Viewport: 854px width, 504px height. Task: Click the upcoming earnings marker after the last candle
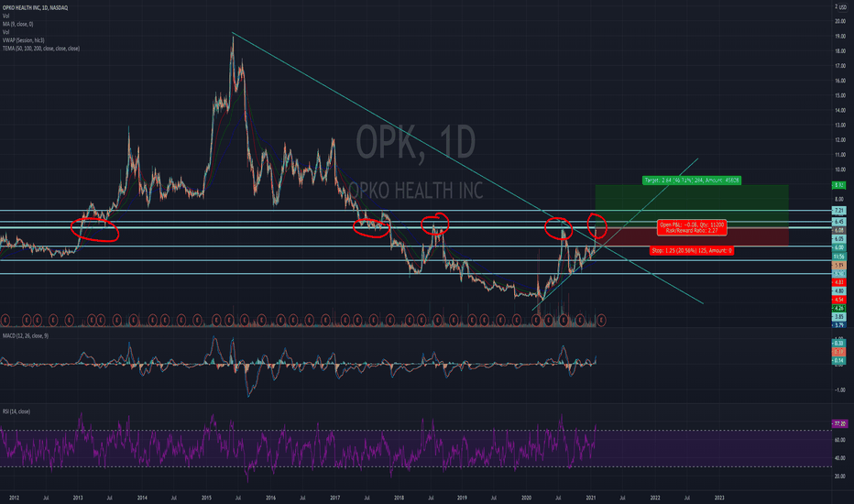click(x=601, y=321)
